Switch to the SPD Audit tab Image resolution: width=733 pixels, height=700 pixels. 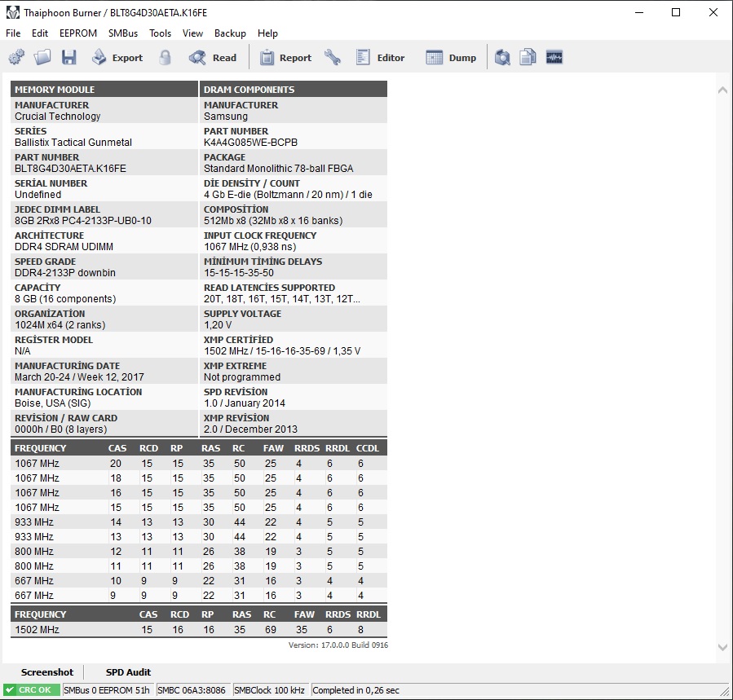128,672
